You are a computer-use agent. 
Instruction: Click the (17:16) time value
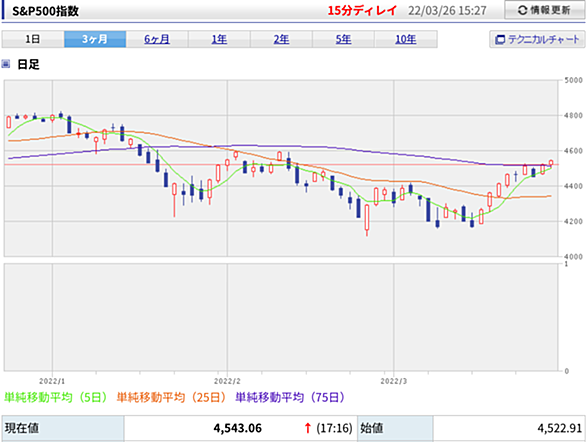point(334,428)
